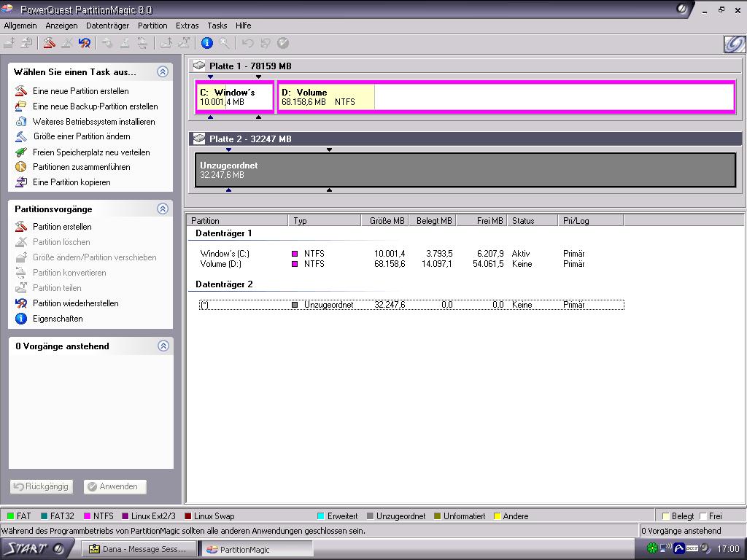The height and width of the screenshot is (560, 747).
Task: Click the 'Belegt MB' column header
Action: [433, 220]
